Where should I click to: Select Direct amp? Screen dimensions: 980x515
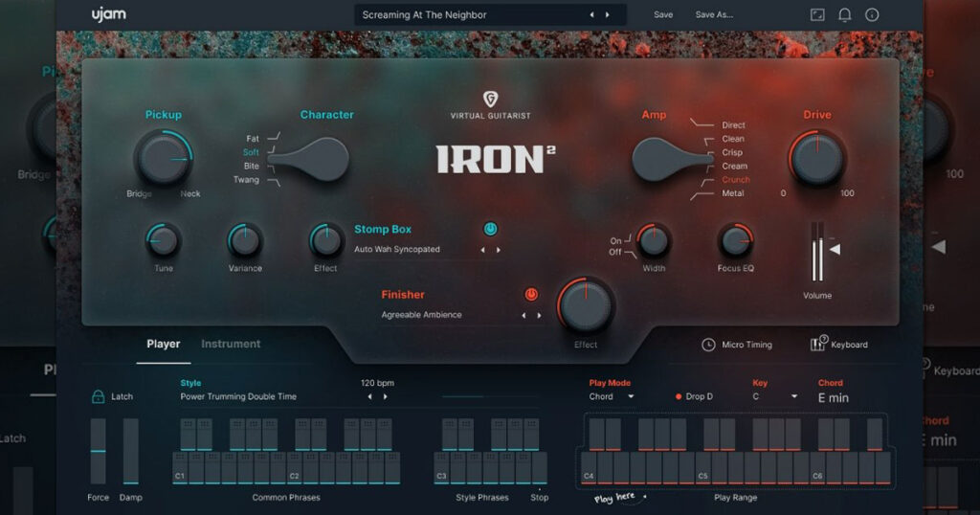733,125
